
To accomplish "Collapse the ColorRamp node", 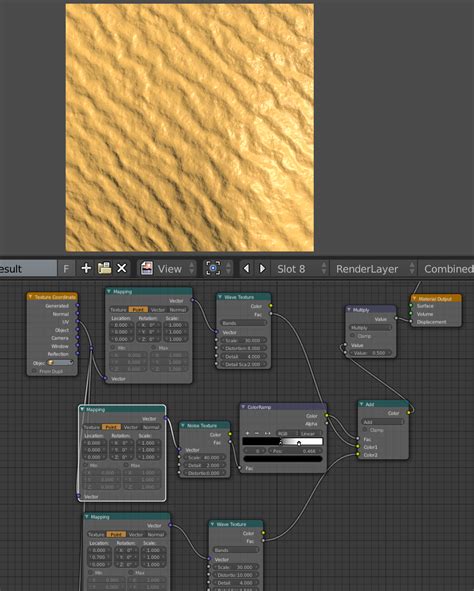I will point(243,407).
